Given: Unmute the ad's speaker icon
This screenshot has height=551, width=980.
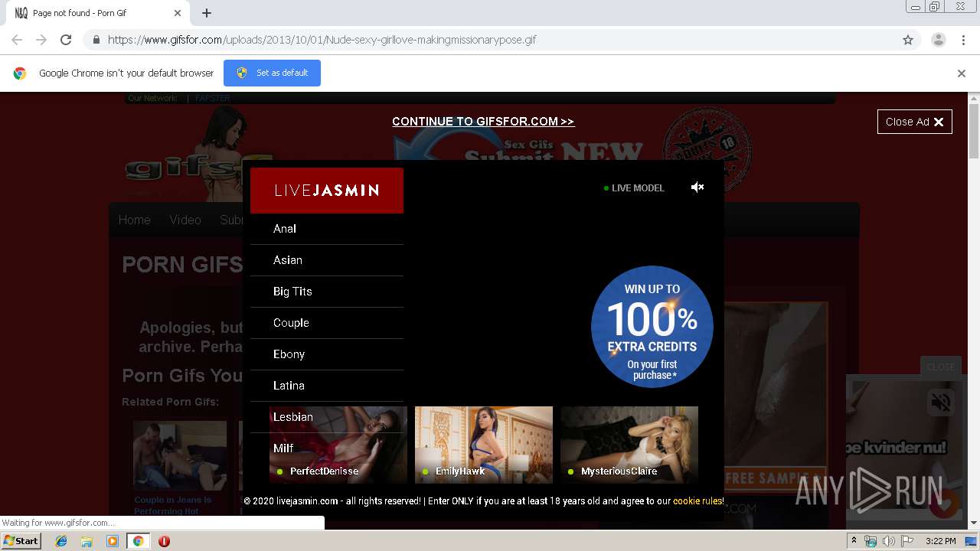Looking at the screenshot, I should coord(697,187).
